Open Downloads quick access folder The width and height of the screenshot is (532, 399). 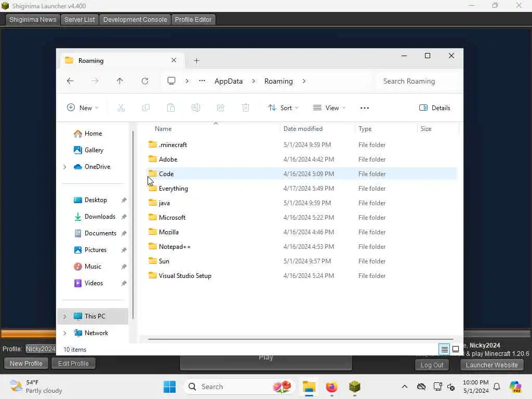click(95, 217)
